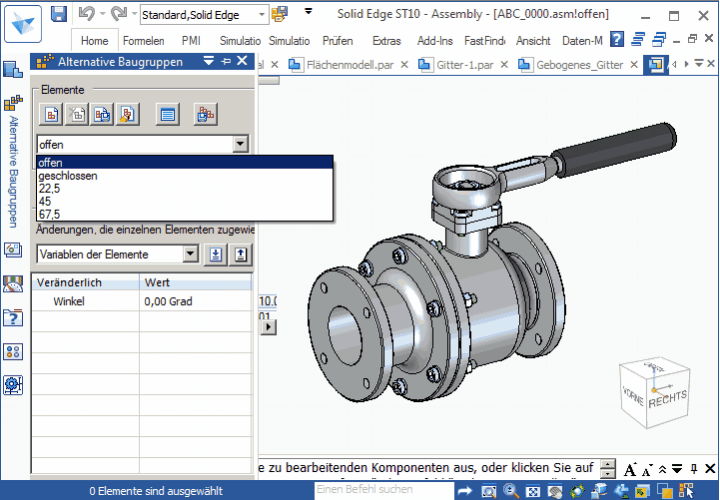This screenshot has width=720, height=500.
Task: Close the Gitter-1.par tab
Action: point(504,65)
